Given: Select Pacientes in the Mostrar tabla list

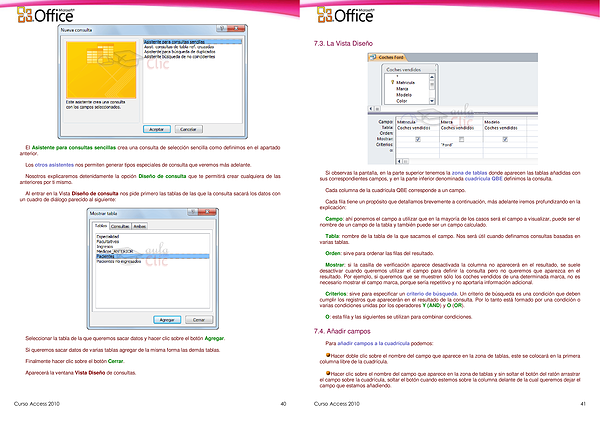Looking at the screenshot, I should [x=106, y=257].
